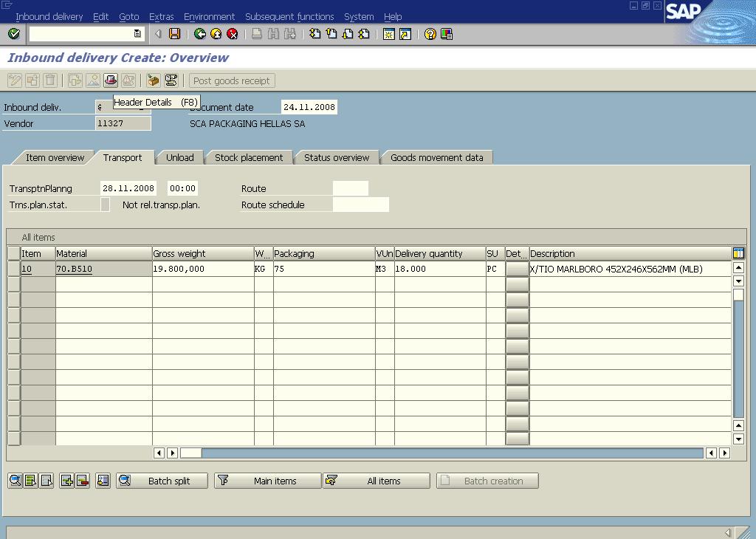Click the Route input field

coord(351,188)
